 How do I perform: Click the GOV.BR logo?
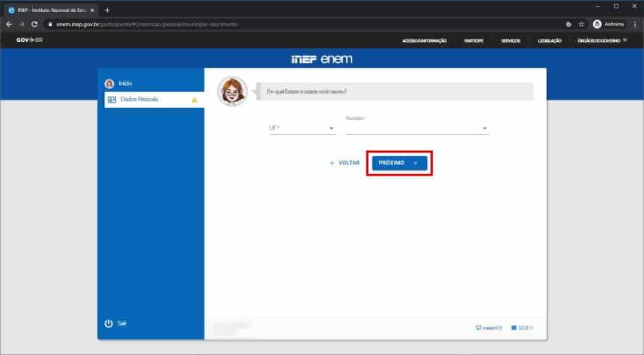[x=29, y=40]
